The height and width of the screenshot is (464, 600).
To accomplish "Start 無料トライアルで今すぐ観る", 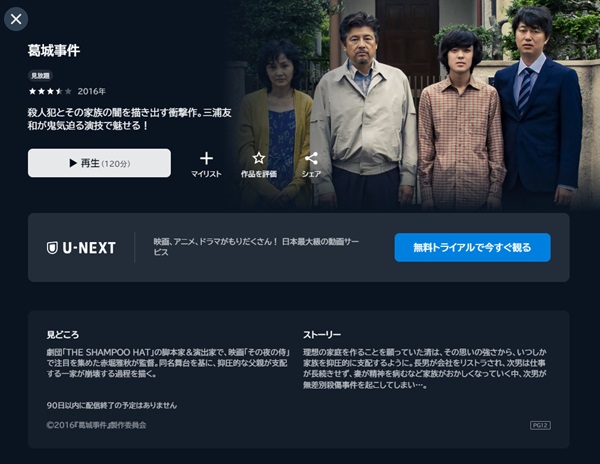I will pos(473,247).
